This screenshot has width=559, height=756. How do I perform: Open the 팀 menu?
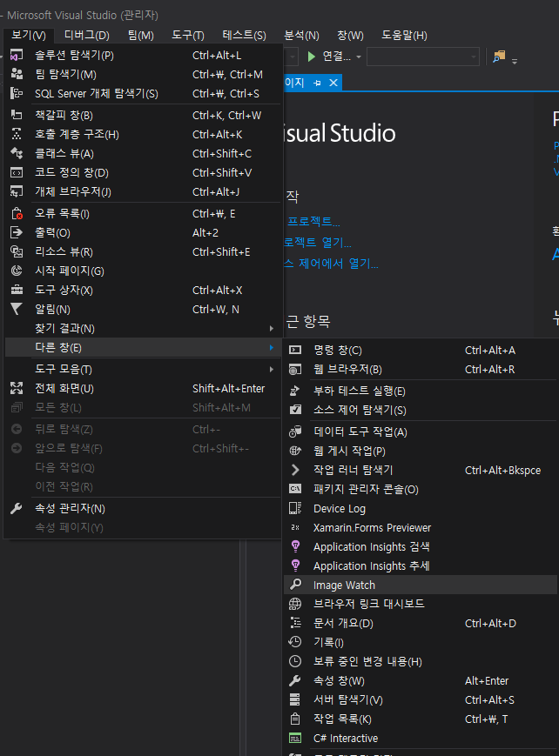point(141,35)
